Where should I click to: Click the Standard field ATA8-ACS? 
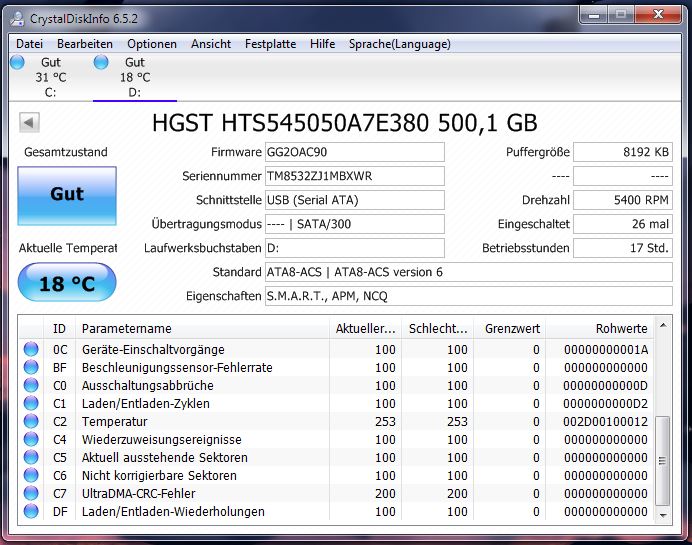pyautogui.click(x=469, y=272)
